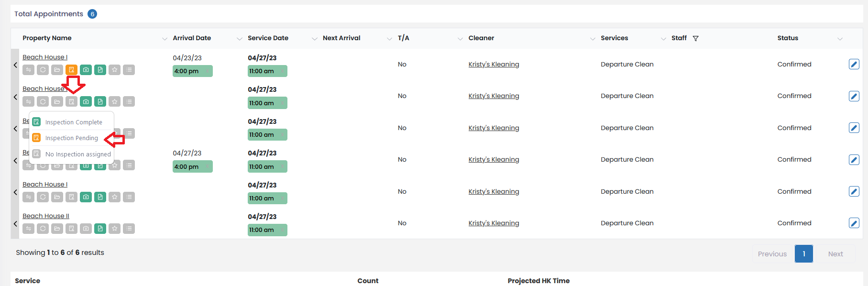Open list icon for Beach House II

[x=129, y=229]
